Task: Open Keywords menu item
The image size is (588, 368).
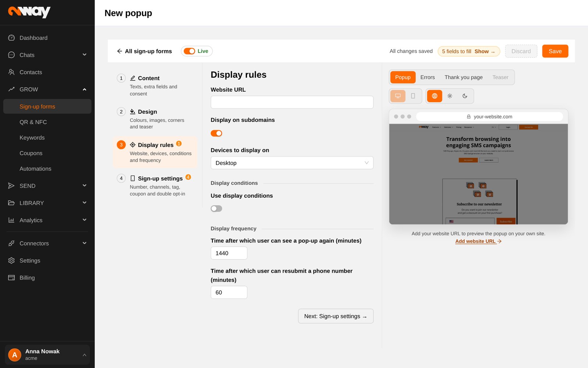Action: 47,138
